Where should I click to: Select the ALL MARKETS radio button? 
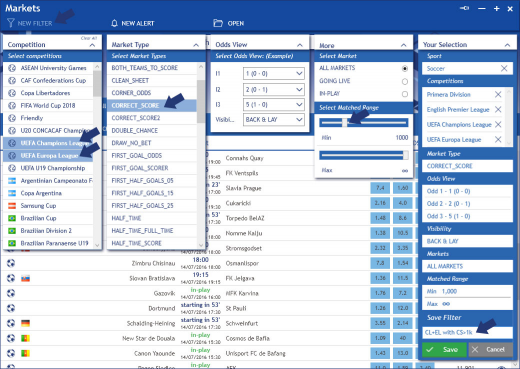(x=405, y=68)
